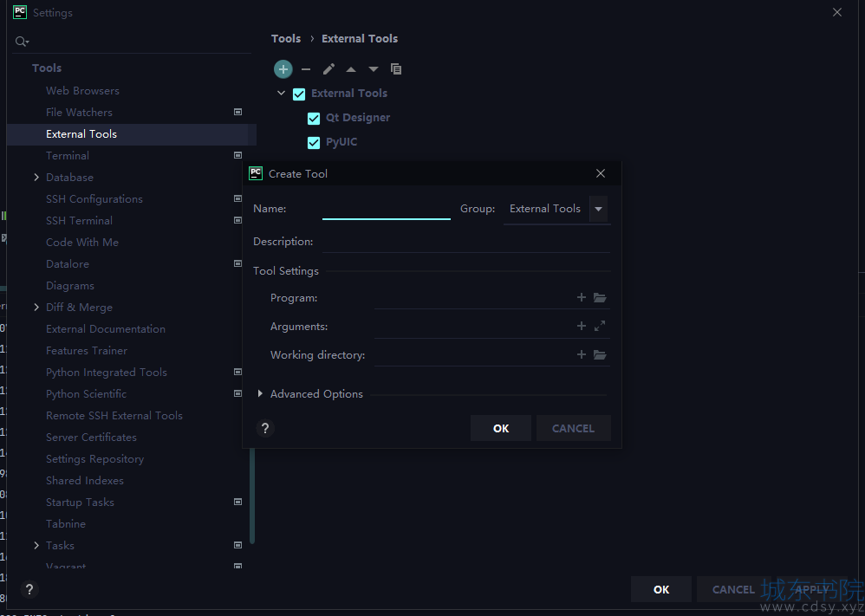The width and height of the screenshot is (865, 616).
Task: Open Terminal settings page
Action: pos(68,156)
